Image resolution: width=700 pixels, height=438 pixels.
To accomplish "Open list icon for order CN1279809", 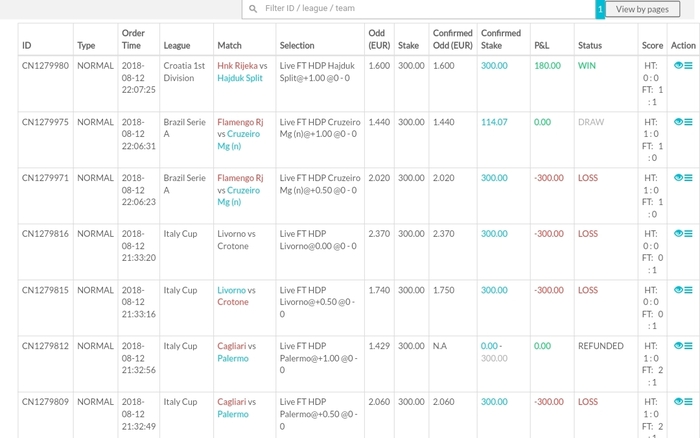I will pos(688,401).
